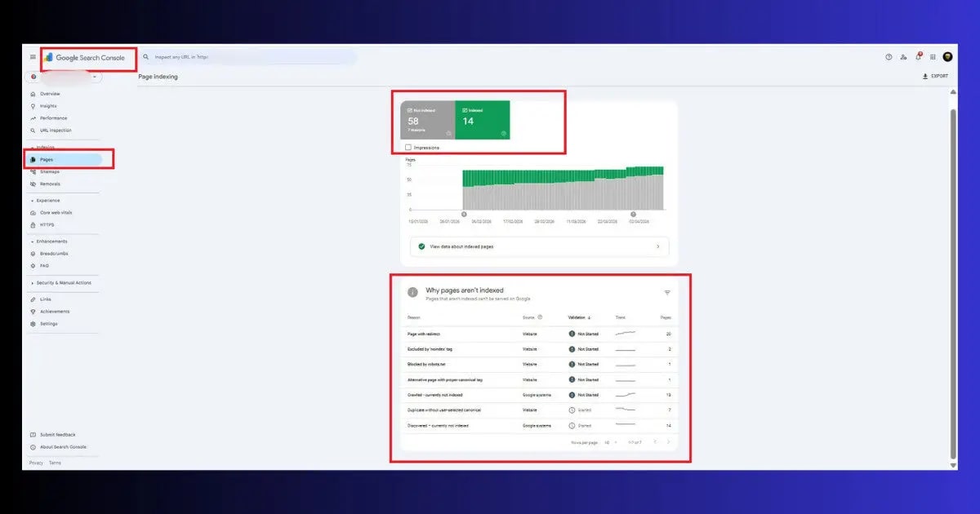Enable the Impressions checkbox
The image size is (980, 514).
[407, 148]
